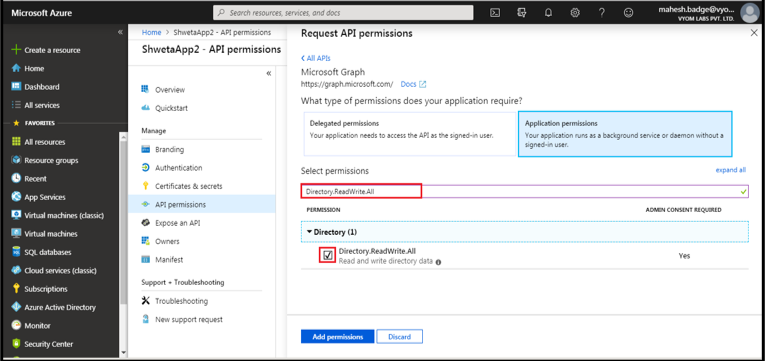765x361 pixels.
Task: Click the Microsoft Azure title
Action: tap(41, 13)
